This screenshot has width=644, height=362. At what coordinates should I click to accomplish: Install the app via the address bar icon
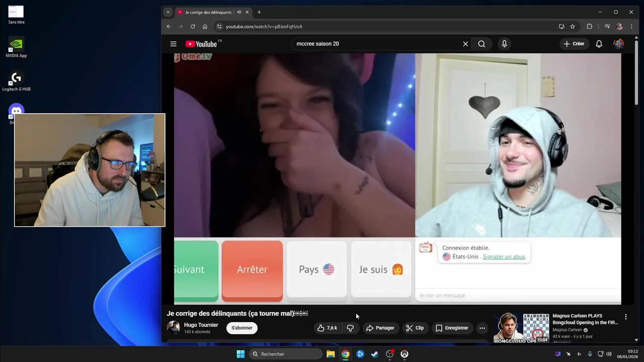coord(561,26)
